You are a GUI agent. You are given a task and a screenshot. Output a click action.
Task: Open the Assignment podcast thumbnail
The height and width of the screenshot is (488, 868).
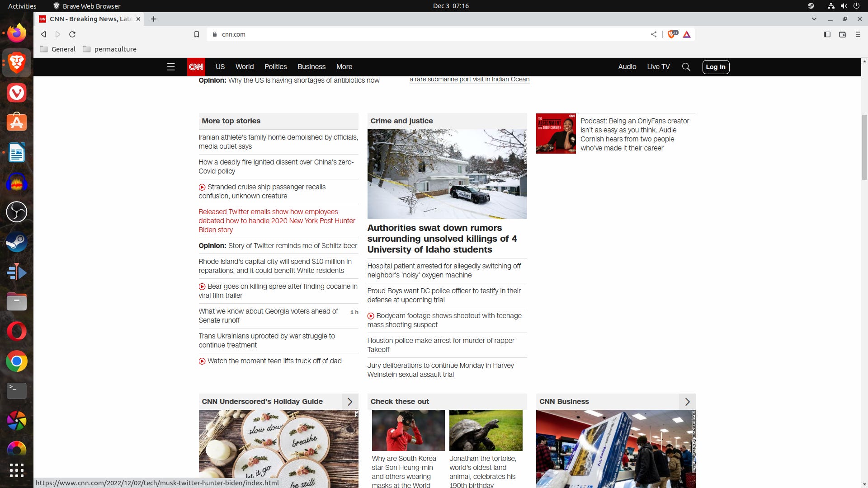coord(556,134)
